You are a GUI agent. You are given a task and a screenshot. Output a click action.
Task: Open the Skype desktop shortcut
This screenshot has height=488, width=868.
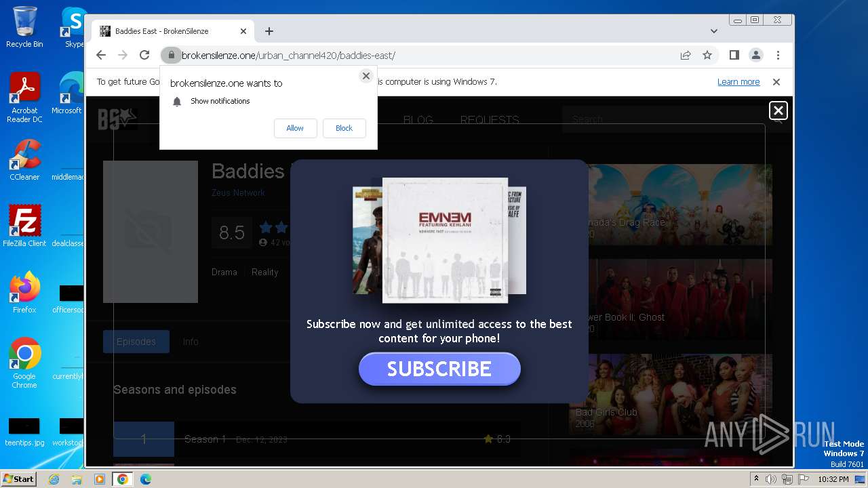click(74, 27)
